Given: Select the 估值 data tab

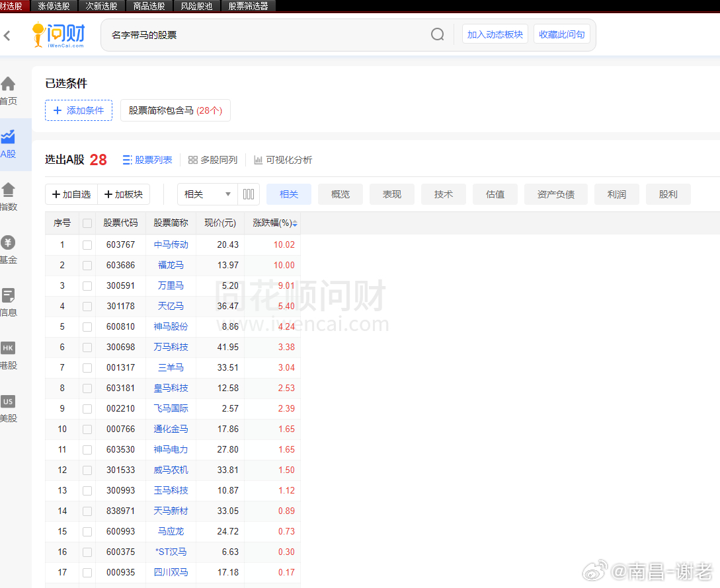Looking at the screenshot, I should click(x=495, y=194).
